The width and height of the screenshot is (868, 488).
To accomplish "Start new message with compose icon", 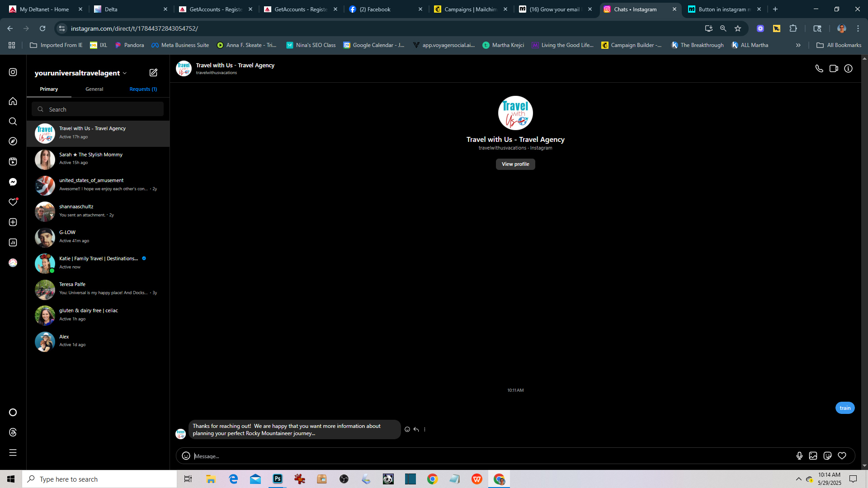I will (x=153, y=73).
